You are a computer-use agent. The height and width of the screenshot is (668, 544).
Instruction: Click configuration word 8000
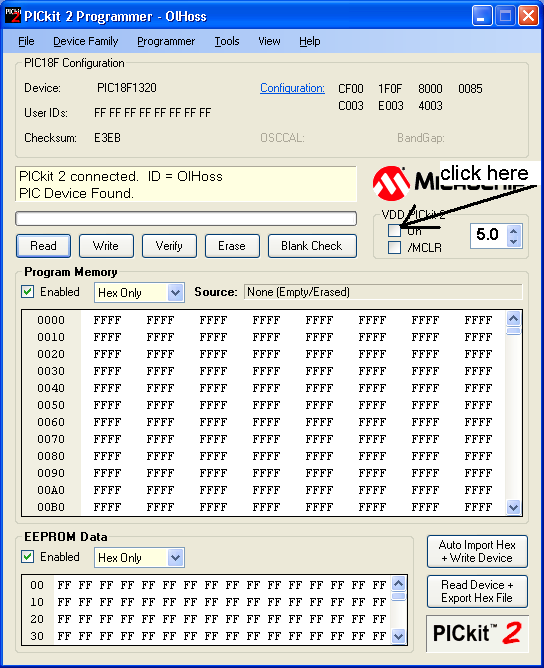click(430, 89)
